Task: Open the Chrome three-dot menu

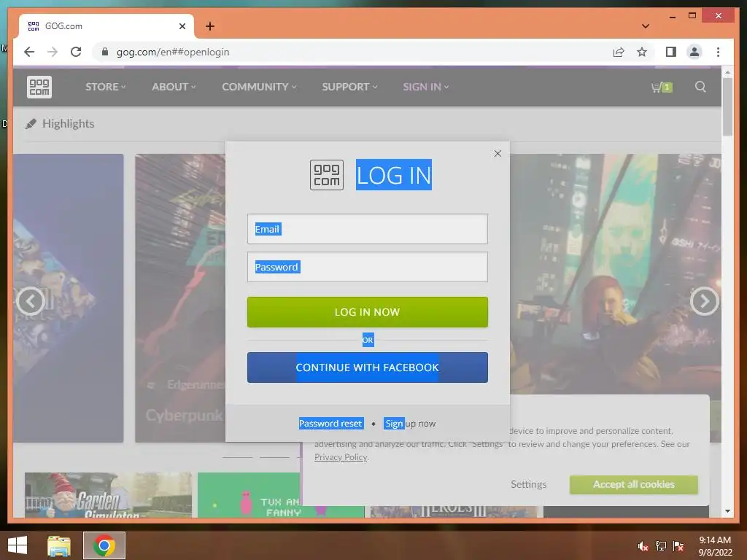Action: [718, 52]
